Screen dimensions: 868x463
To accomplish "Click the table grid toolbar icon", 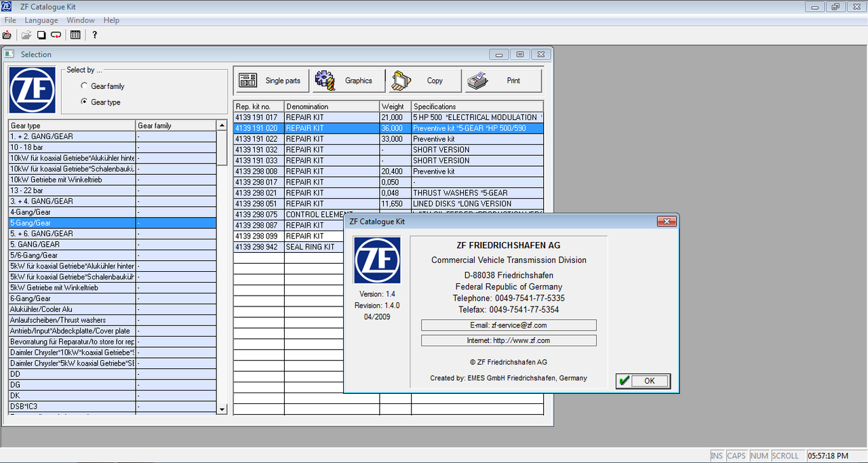I will (75, 35).
